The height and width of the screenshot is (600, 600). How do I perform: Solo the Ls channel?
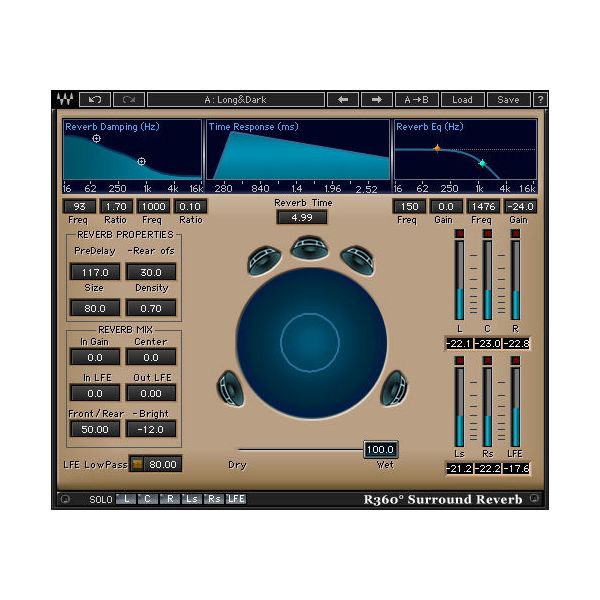pos(192,499)
